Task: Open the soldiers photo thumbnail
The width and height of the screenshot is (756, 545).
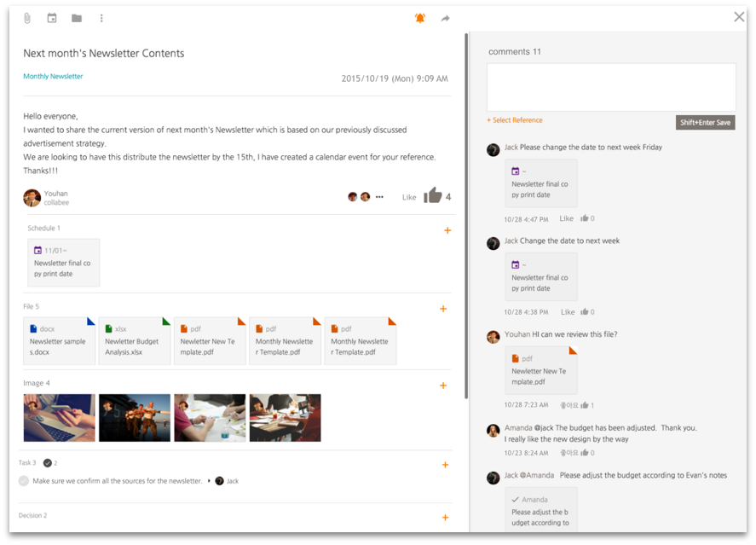Action: pos(135,418)
